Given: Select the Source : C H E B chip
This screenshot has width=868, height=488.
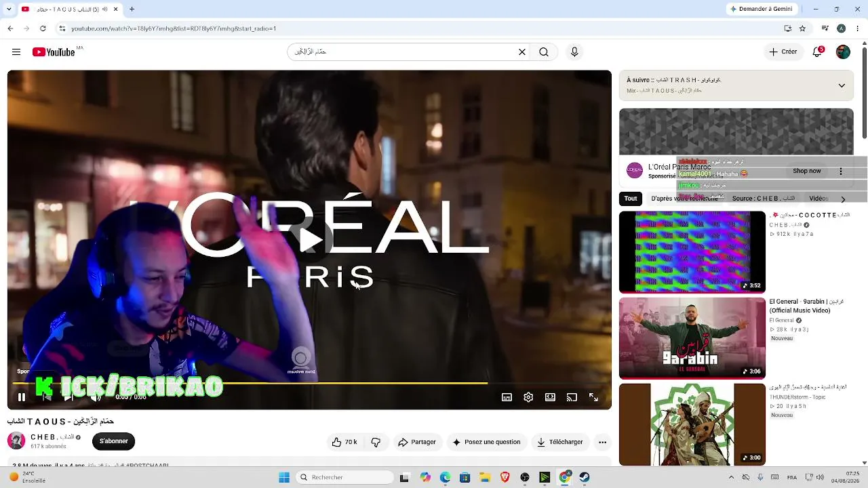Looking at the screenshot, I should click(764, 199).
